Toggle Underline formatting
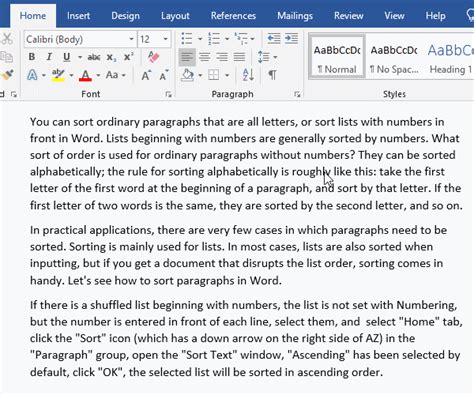 pyautogui.click(x=66, y=57)
